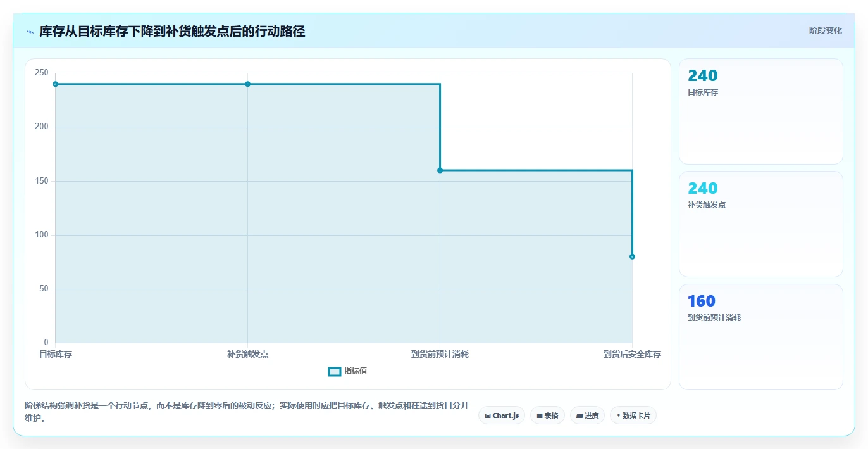
Task: Click the y-axis value 200
Action: pyautogui.click(x=42, y=127)
